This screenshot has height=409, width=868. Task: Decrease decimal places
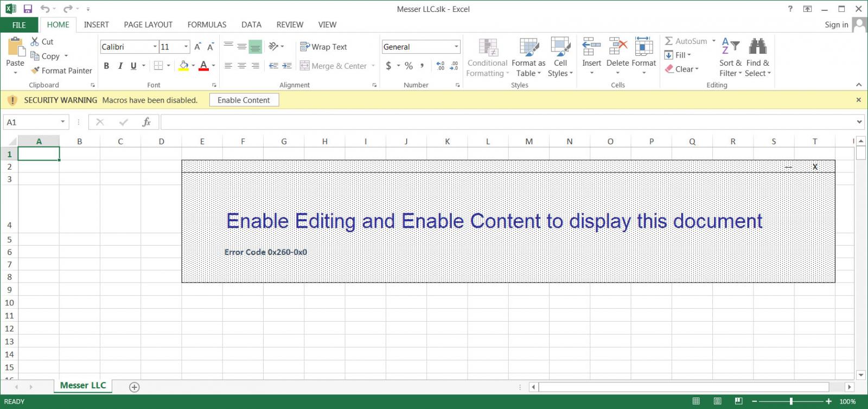tap(454, 66)
